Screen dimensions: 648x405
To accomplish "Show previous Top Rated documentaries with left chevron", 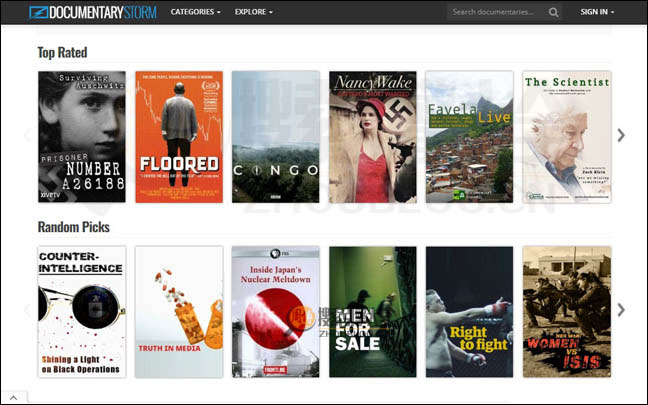I will click(27, 135).
